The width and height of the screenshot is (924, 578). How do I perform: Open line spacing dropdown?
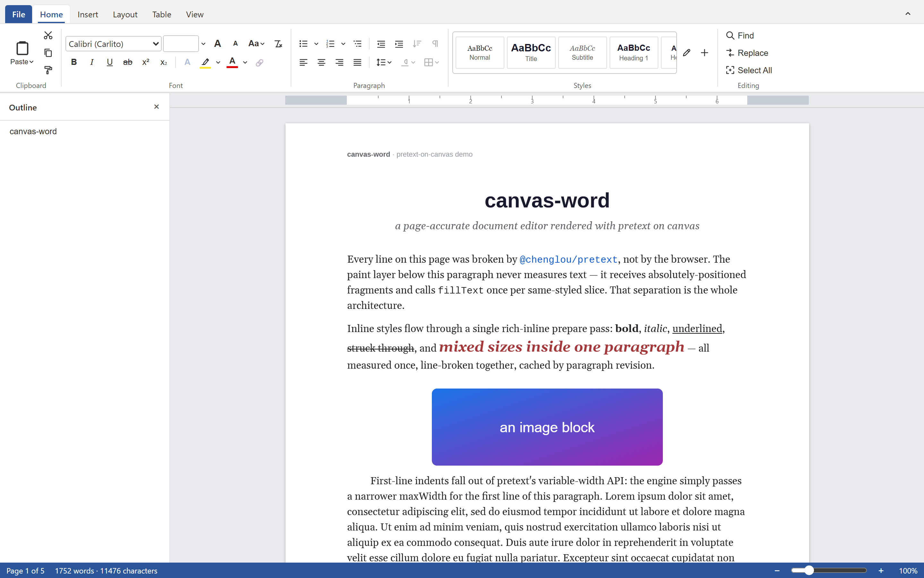tap(384, 62)
